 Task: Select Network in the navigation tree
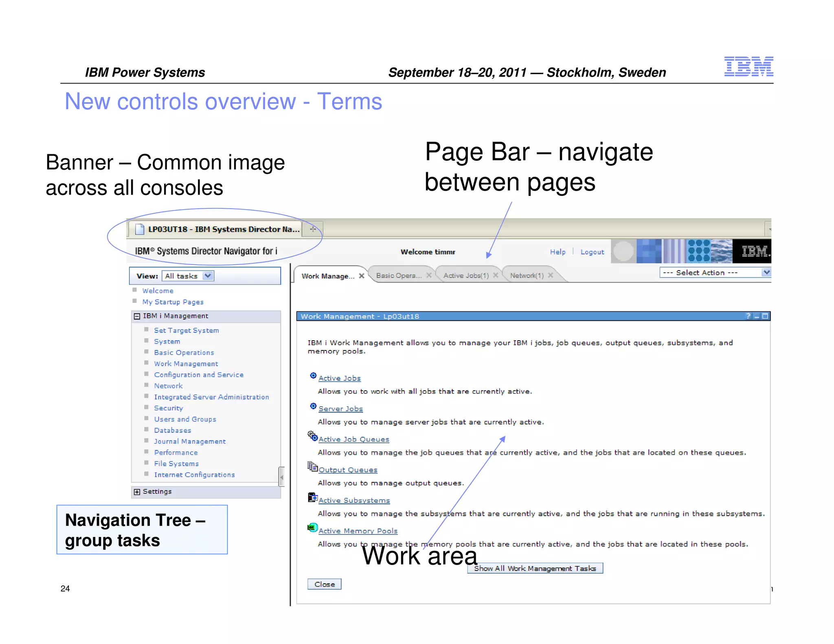tap(168, 386)
